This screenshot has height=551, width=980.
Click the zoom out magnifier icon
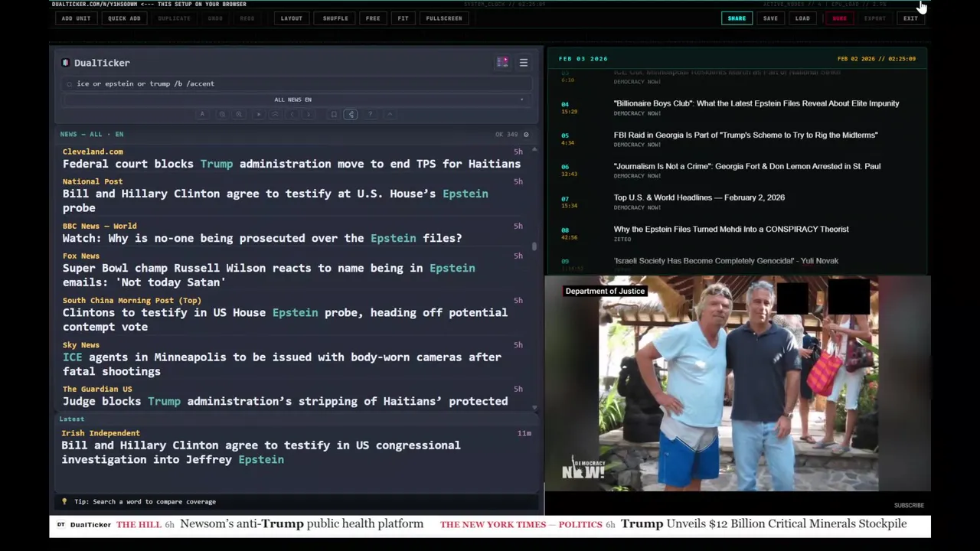click(x=222, y=115)
